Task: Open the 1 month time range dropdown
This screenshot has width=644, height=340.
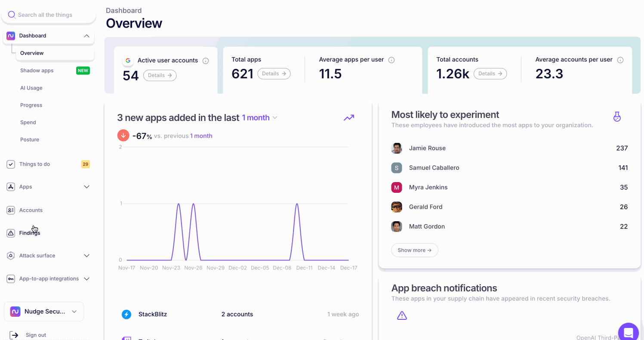Action: 259,118
